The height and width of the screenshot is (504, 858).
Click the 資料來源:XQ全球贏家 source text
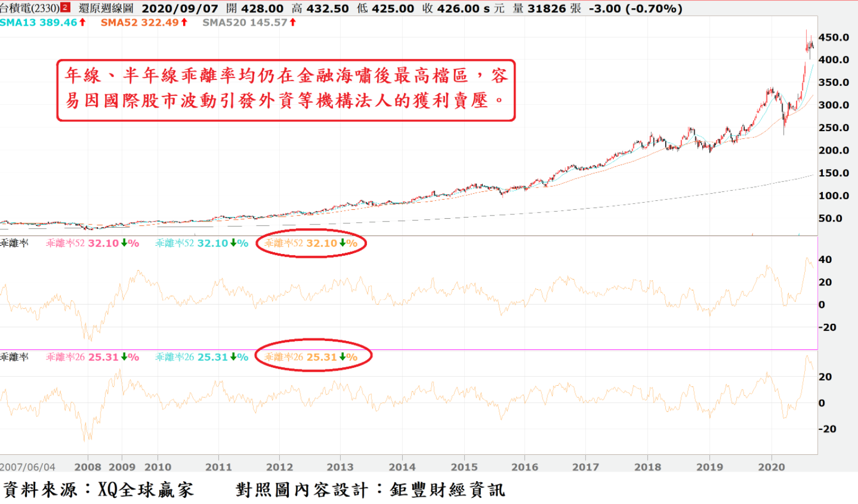coord(98,490)
